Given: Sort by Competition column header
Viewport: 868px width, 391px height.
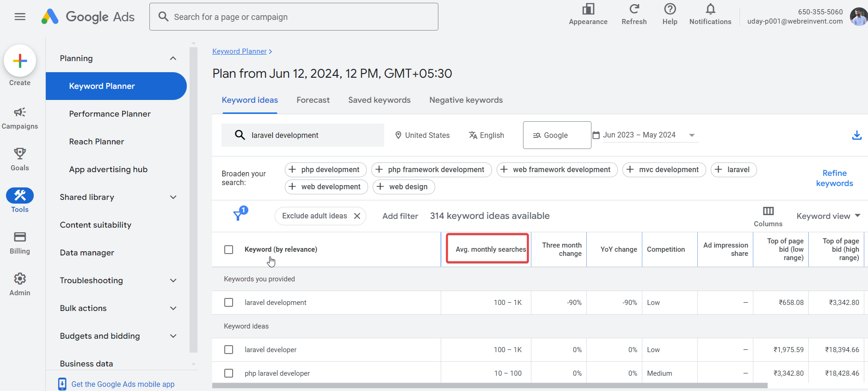Looking at the screenshot, I should click(x=665, y=249).
